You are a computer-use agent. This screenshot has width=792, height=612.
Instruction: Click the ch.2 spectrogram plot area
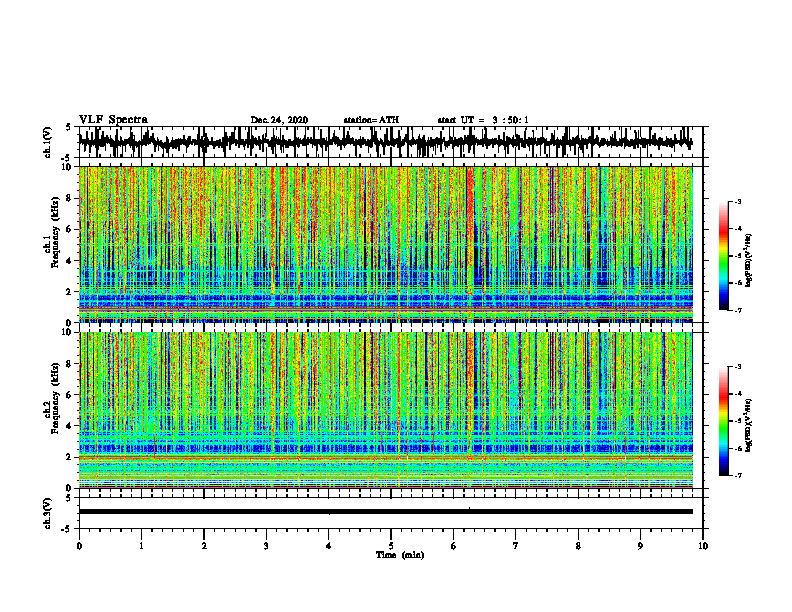pos(385,410)
